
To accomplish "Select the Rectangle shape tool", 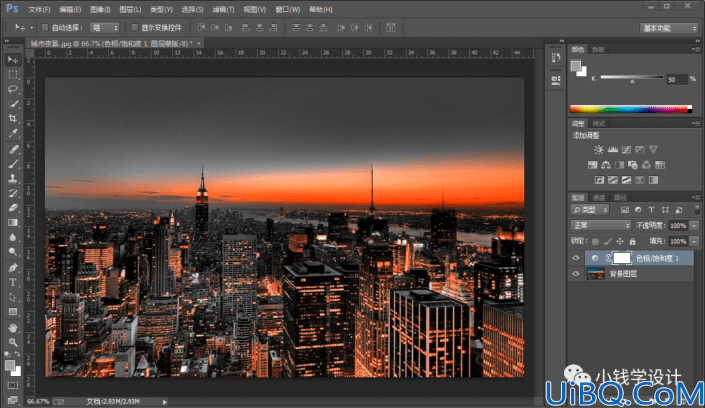I will [13, 312].
